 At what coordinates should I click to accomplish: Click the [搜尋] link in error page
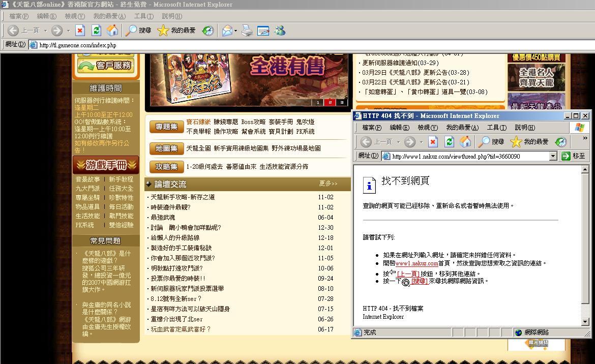point(420,281)
